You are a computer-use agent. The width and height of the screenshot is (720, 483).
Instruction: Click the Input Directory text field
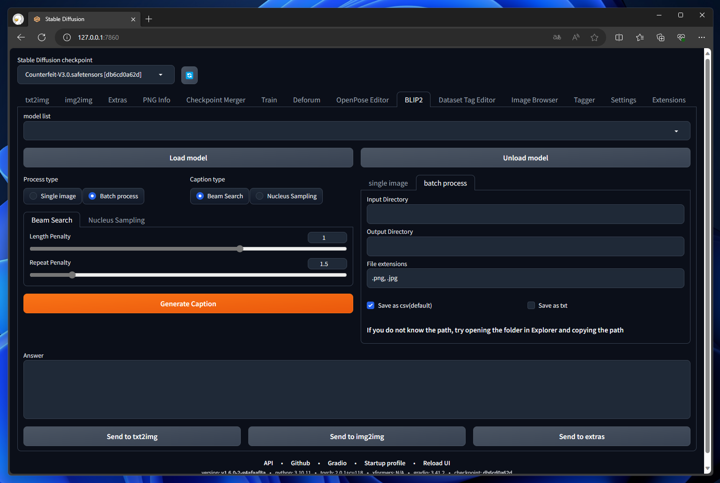525,214
